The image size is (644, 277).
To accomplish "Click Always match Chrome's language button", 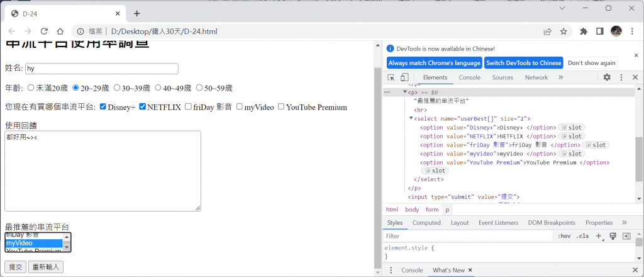I will click(x=434, y=63).
